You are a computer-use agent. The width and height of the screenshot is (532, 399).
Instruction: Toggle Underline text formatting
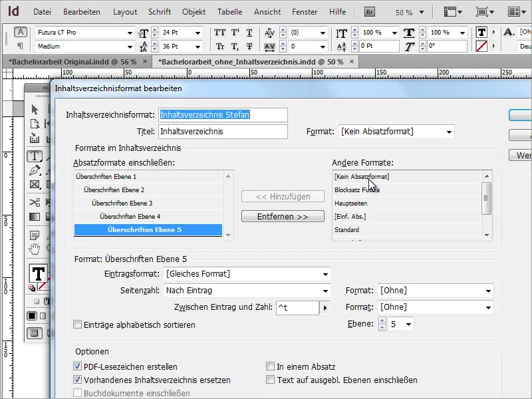tap(249, 33)
